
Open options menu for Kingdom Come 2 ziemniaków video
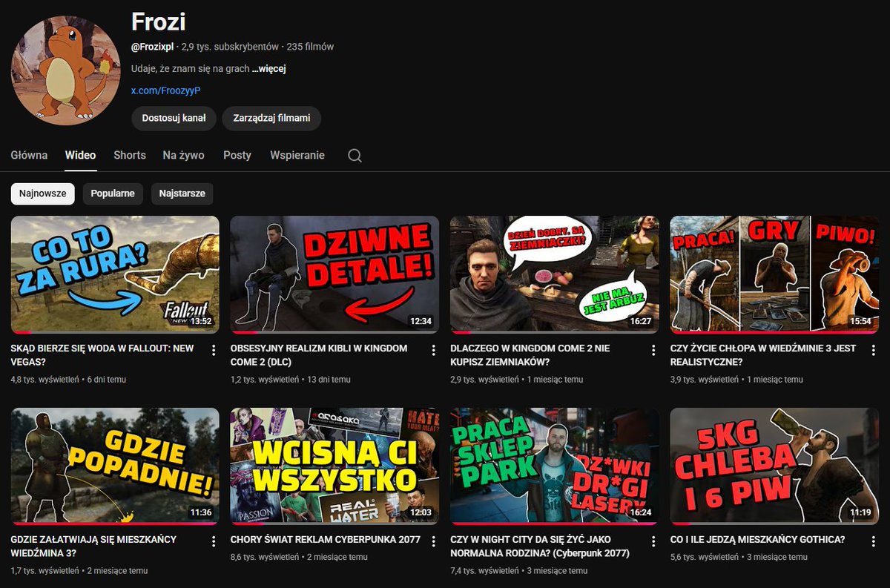tap(653, 350)
